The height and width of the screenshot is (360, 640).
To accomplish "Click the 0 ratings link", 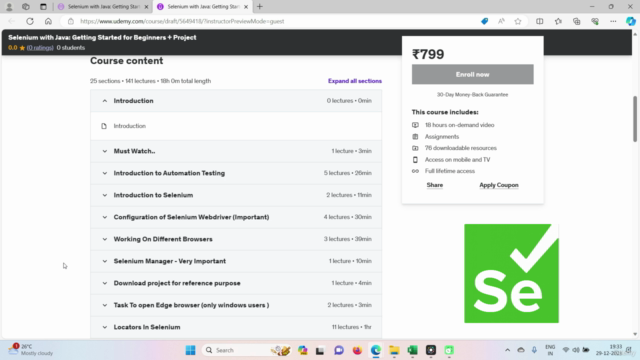I will [x=40, y=48].
